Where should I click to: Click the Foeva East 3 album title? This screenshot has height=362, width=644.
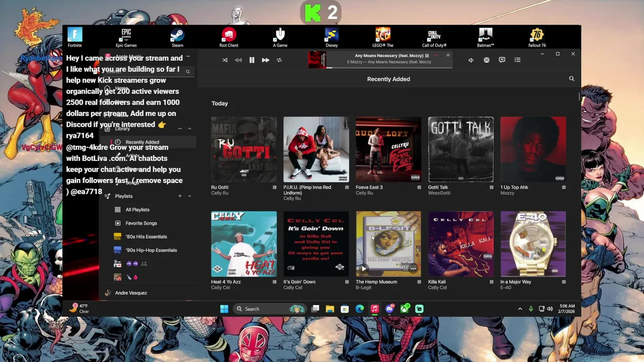pos(369,187)
